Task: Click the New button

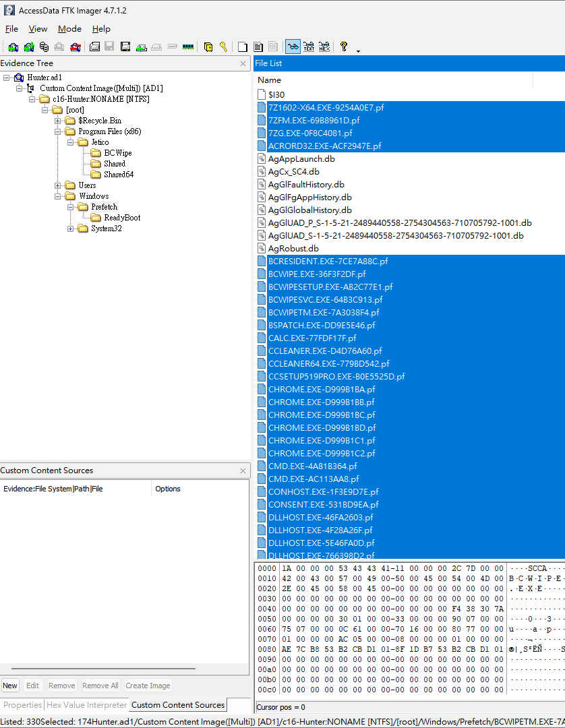Action: point(10,686)
